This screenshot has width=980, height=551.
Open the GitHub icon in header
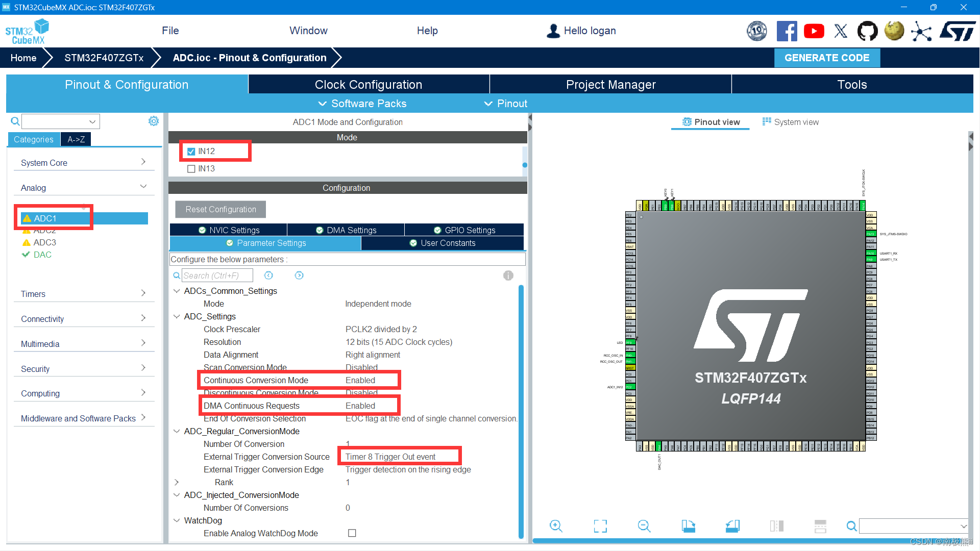(867, 31)
